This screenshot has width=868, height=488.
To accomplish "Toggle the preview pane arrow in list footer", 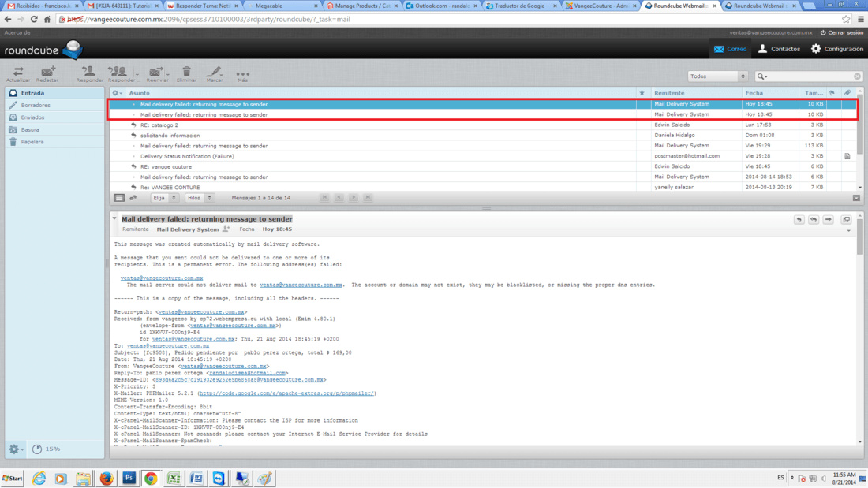I will pos(856,198).
